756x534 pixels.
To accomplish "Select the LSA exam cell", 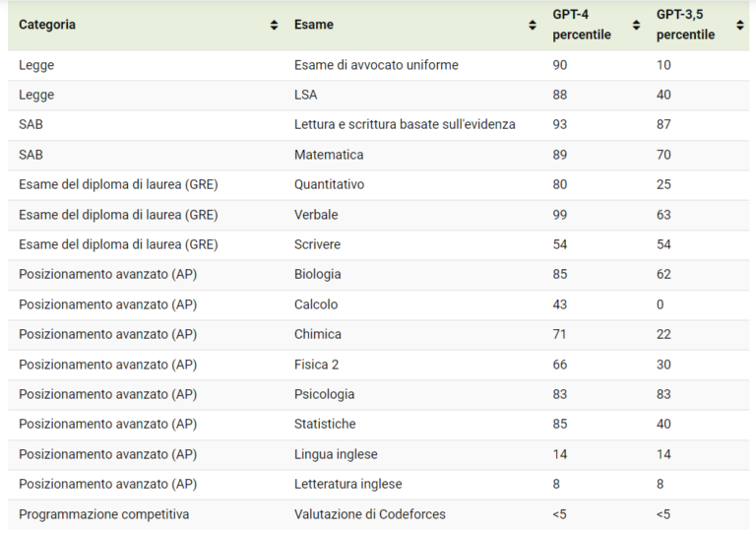I will pos(306,95).
